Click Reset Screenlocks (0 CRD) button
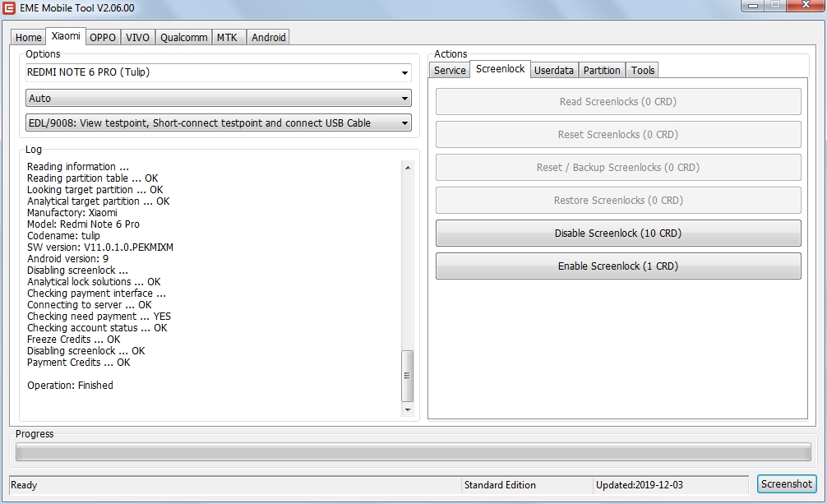 [618, 135]
